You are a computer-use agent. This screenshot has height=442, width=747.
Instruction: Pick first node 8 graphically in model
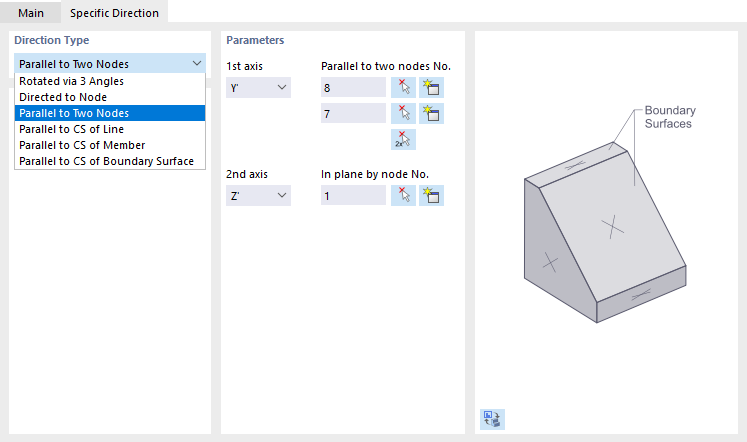pyautogui.click(x=403, y=87)
